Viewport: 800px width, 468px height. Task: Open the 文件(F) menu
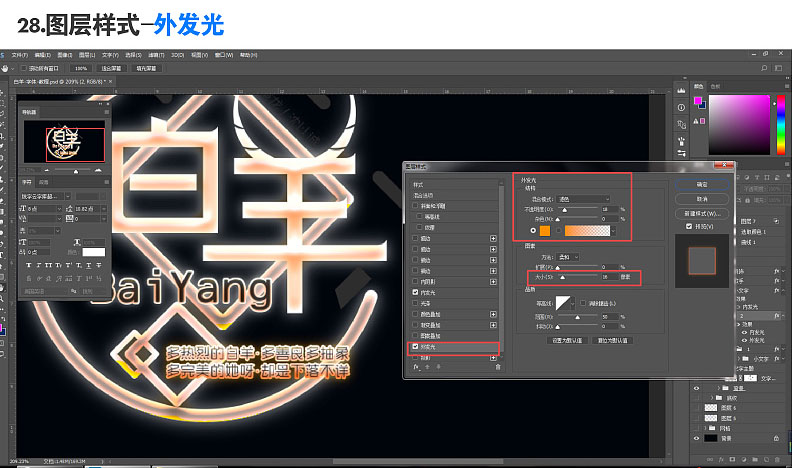(19, 55)
